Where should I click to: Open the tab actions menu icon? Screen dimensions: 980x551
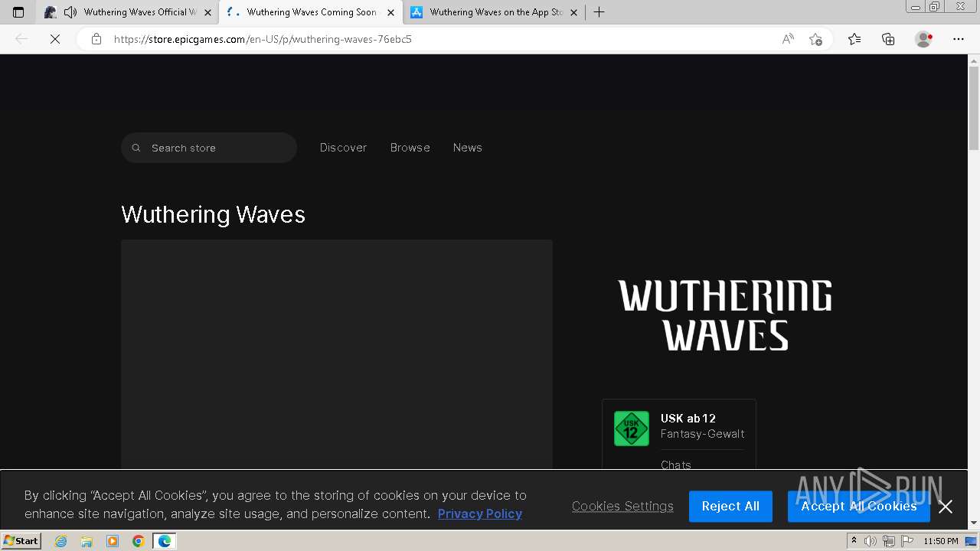point(18,12)
